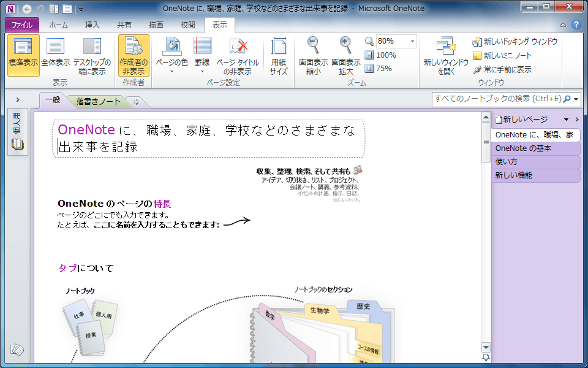Open the ページの色 page color menu
Viewport: 588px width, 368px height.
[171, 56]
